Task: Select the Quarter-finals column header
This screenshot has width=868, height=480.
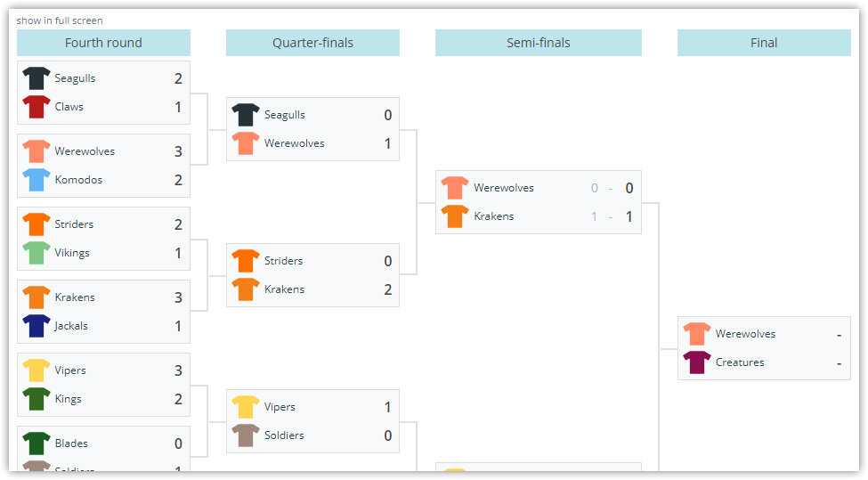Action: point(312,43)
